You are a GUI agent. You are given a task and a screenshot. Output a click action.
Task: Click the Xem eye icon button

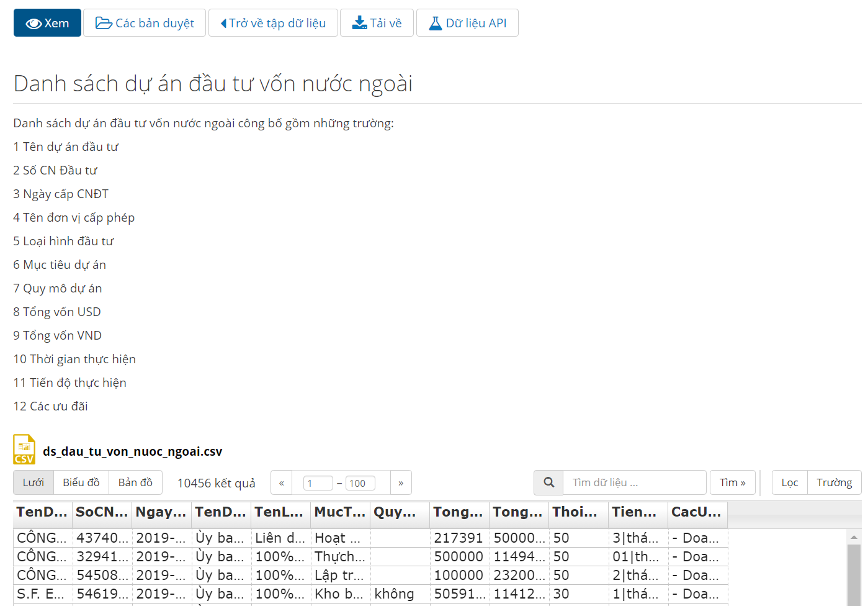(x=47, y=23)
